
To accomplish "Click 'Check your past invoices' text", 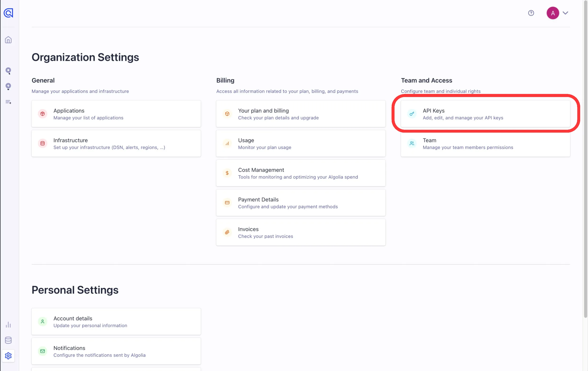I will (x=266, y=236).
